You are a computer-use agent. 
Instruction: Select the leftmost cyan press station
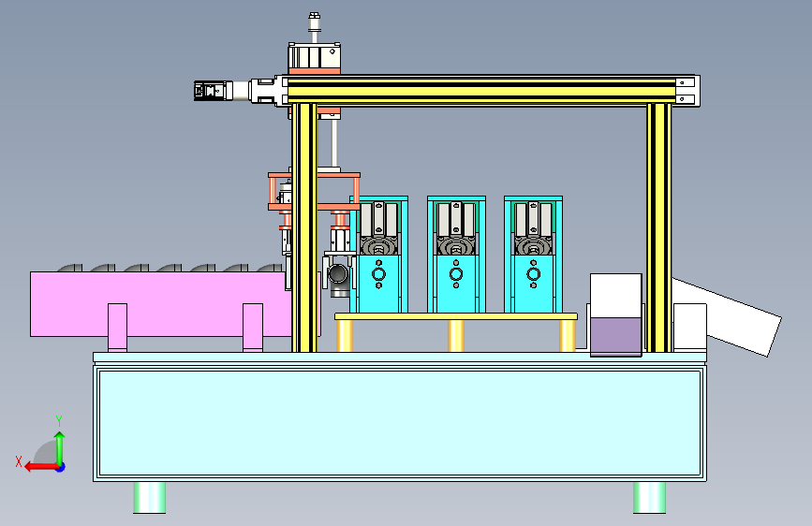tap(378, 255)
